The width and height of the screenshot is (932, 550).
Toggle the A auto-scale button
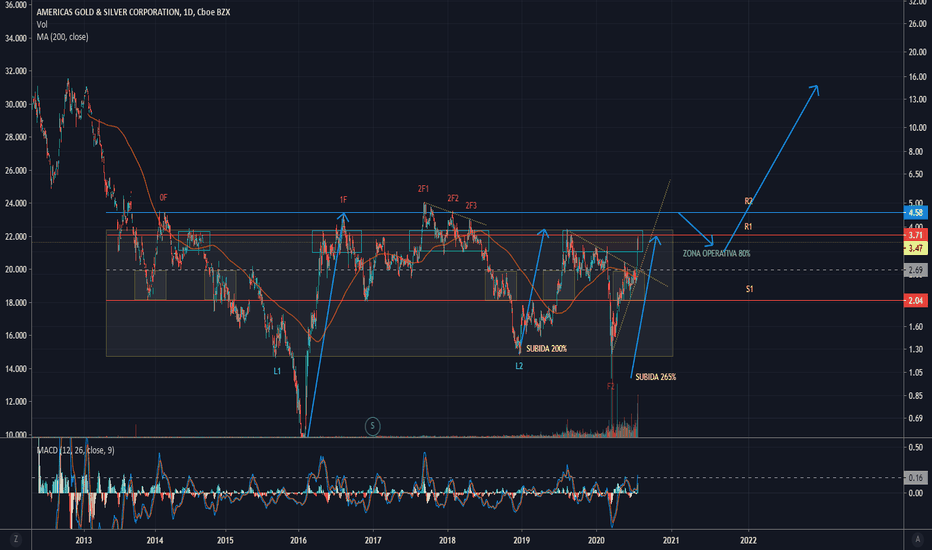pos(917,539)
